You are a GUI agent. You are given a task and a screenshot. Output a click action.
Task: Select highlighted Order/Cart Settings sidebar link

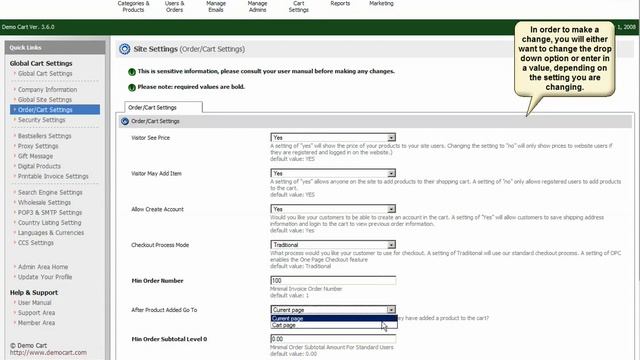[x=55, y=109]
